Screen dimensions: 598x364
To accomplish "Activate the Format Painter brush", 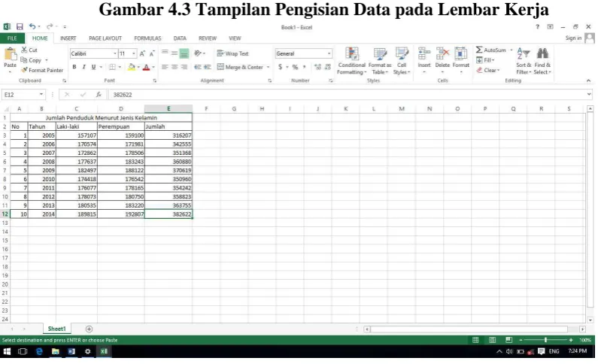I will click(42, 70).
